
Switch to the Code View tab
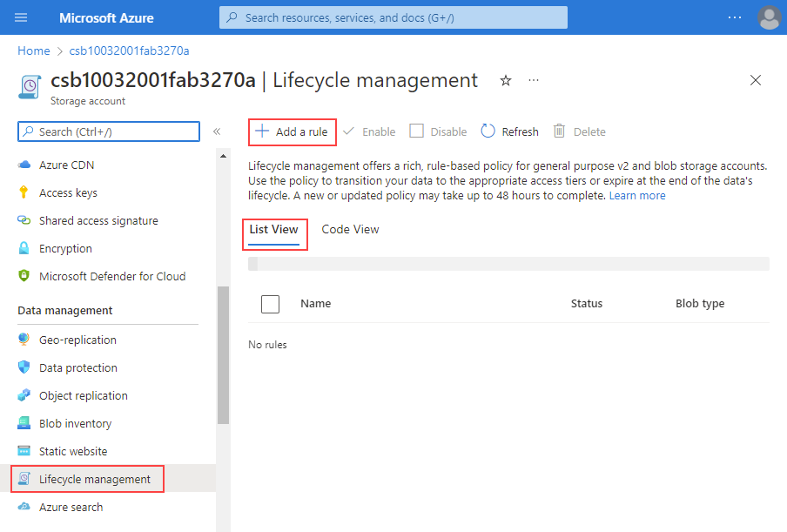click(350, 229)
